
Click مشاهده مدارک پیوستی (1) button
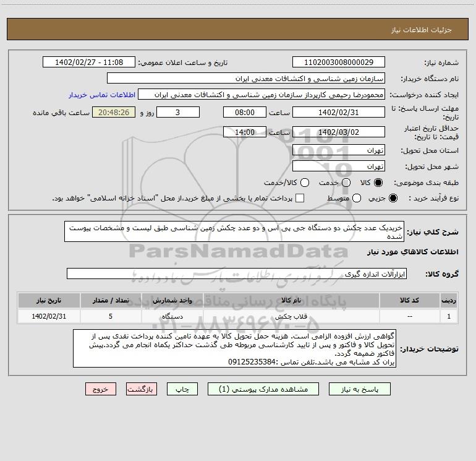[x=263, y=389]
